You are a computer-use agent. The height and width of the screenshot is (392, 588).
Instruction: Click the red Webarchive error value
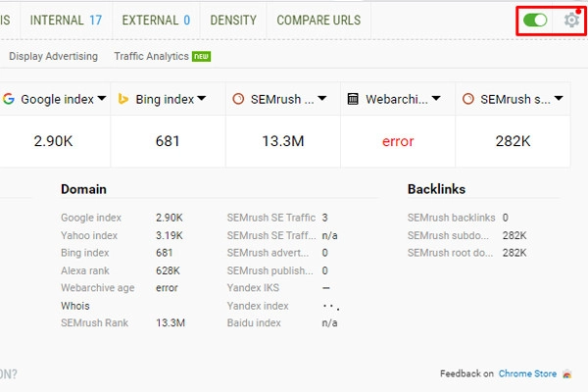click(x=398, y=141)
